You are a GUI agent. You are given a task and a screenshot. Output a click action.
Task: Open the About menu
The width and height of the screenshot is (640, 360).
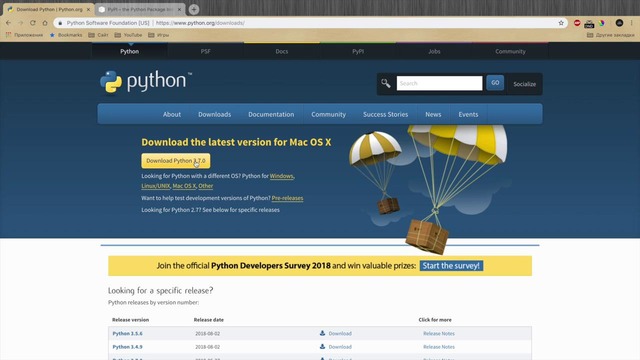172,114
